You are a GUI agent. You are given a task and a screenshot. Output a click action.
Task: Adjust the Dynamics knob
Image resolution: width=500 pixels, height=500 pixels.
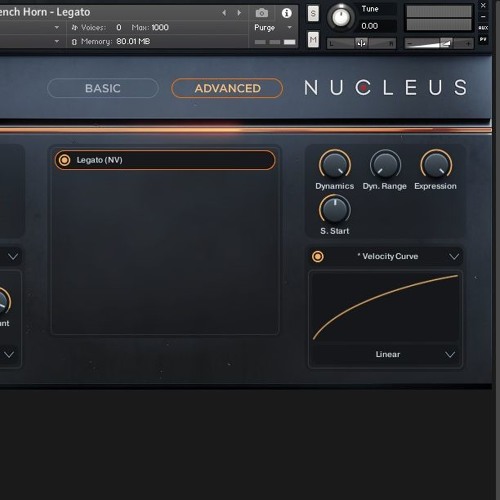[x=335, y=165]
